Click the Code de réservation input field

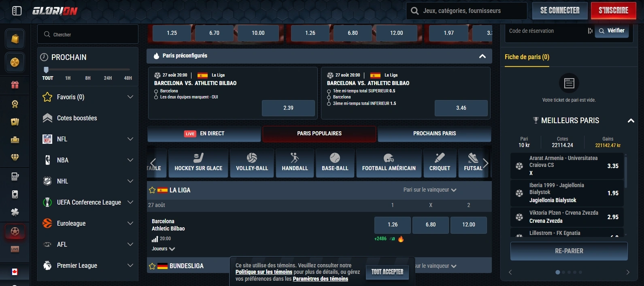pyautogui.click(x=546, y=31)
